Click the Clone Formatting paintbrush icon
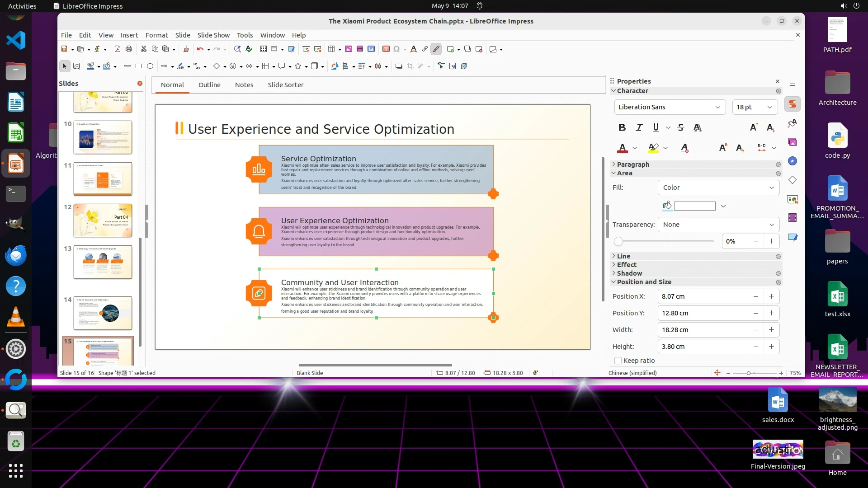 tap(186, 49)
